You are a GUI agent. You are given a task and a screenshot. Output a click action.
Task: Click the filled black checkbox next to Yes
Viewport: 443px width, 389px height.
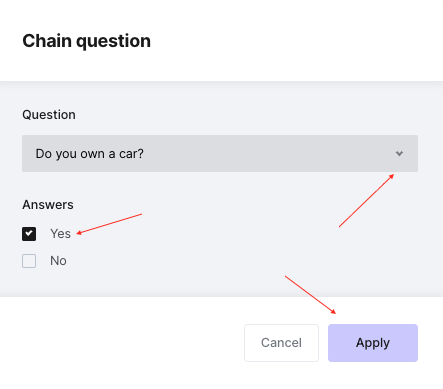(29, 234)
